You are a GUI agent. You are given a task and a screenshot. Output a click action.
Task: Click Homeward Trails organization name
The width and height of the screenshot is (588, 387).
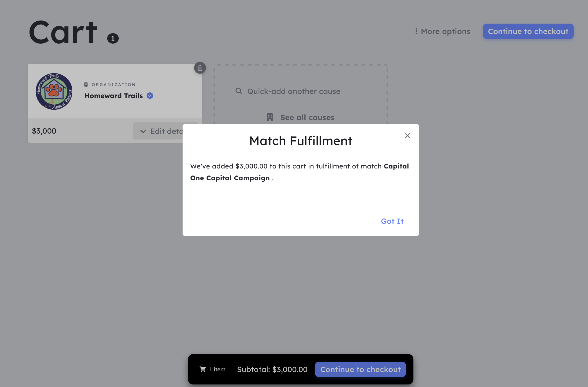point(114,96)
